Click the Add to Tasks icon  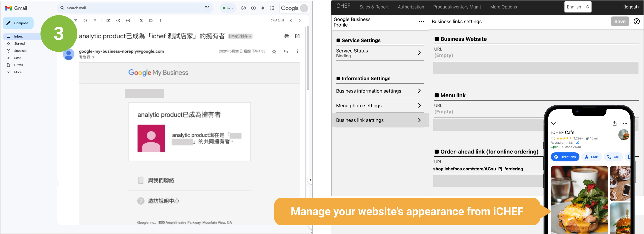128,20
